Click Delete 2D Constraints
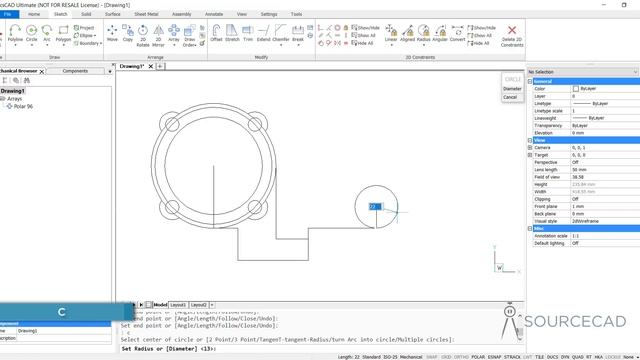 [512, 36]
